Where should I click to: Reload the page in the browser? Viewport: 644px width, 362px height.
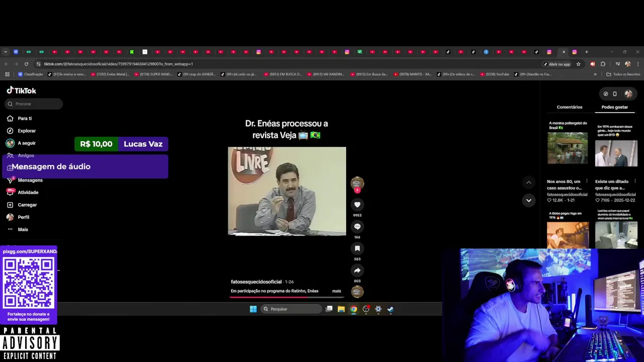pyautogui.click(x=26, y=64)
